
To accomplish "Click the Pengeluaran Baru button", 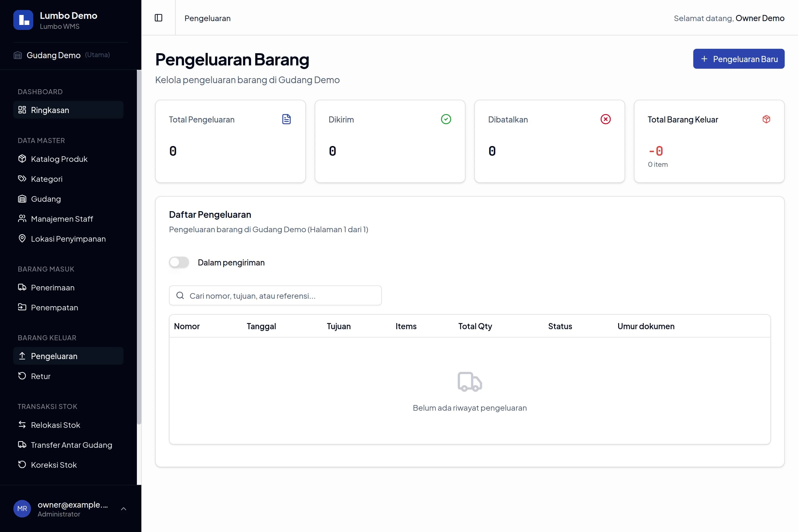I will pyautogui.click(x=739, y=59).
